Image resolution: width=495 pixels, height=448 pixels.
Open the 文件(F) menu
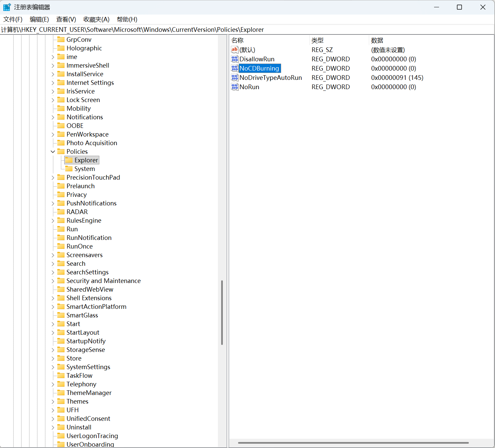click(x=13, y=19)
